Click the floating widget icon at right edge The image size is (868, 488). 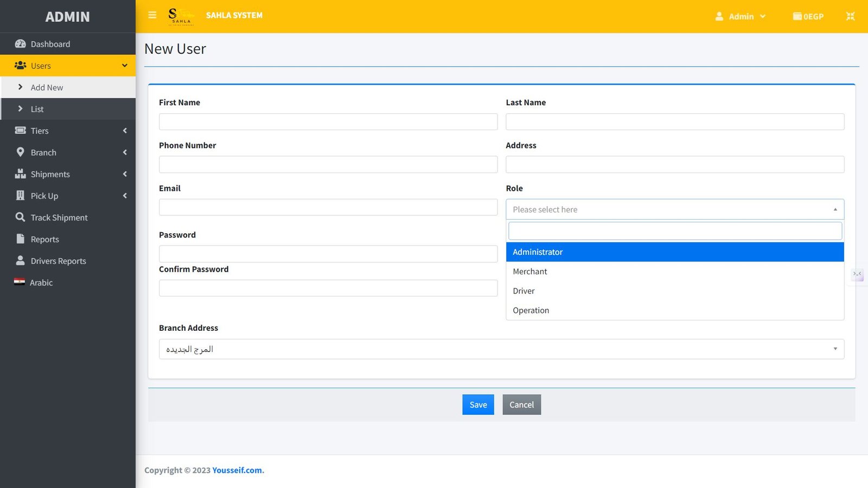coord(858,274)
